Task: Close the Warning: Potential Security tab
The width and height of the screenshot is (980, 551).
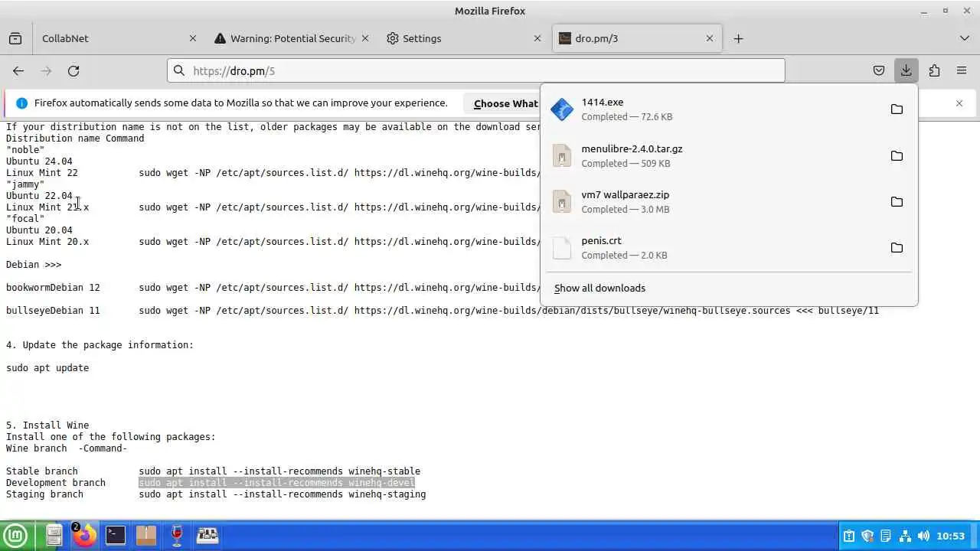Action: point(365,38)
